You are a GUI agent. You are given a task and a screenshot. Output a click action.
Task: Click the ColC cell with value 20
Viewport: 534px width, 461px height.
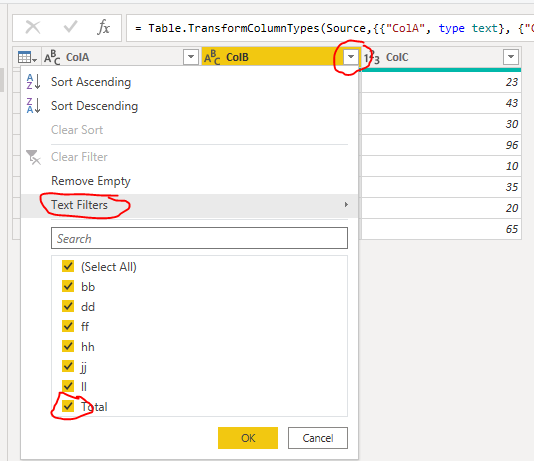441,208
